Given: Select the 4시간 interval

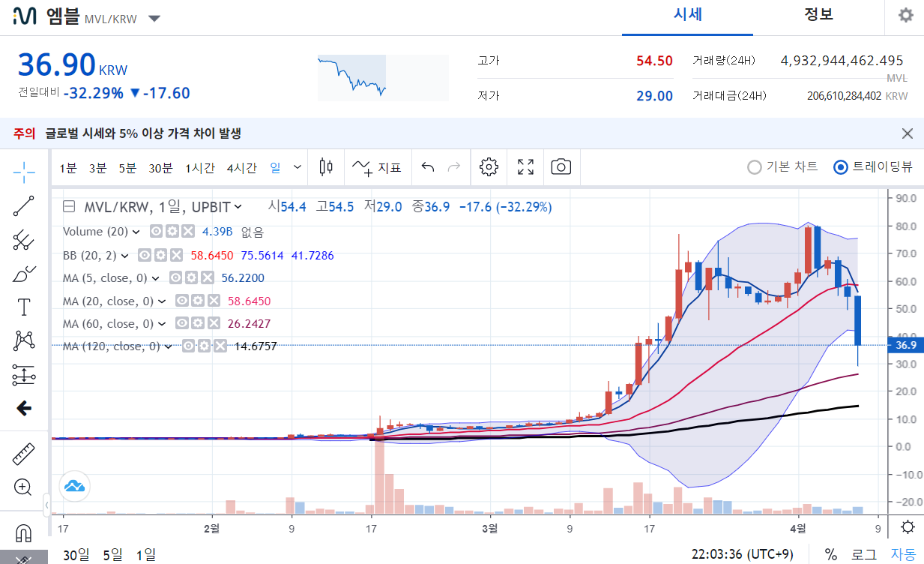Looking at the screenshot, I should (x=241, y=168).
